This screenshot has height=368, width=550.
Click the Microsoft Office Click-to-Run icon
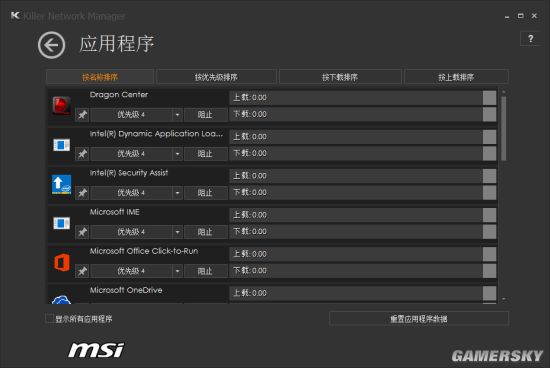coord(62,262)
